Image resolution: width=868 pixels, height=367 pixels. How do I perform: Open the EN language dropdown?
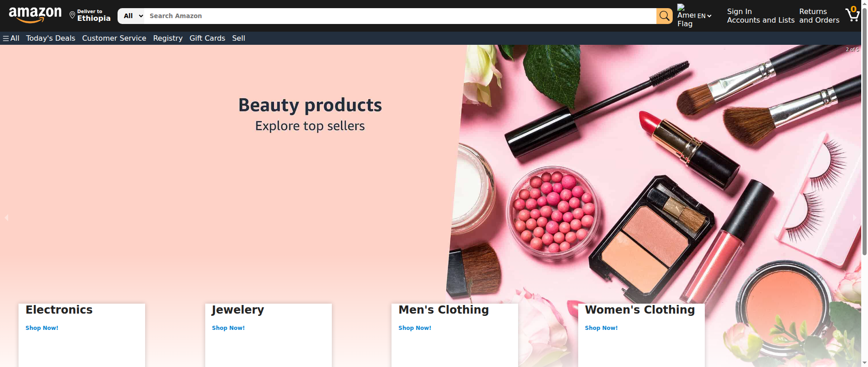(704, 16)
